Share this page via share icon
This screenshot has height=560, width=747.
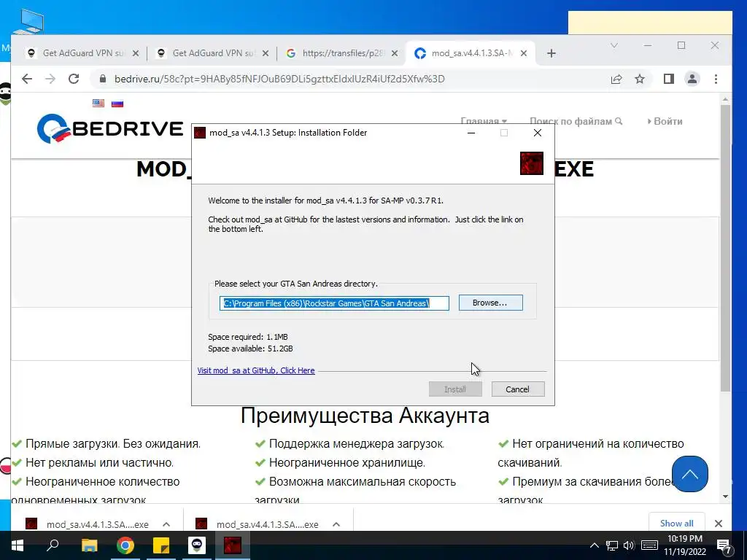(616, 79)
